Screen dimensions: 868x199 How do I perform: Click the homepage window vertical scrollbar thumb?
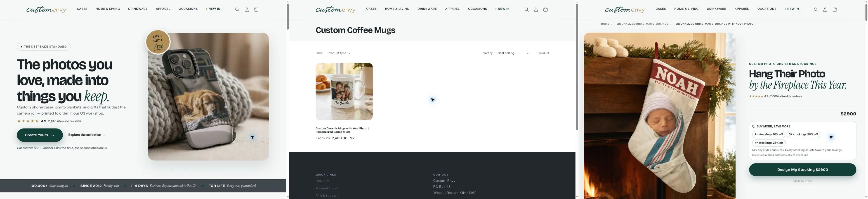288,17
